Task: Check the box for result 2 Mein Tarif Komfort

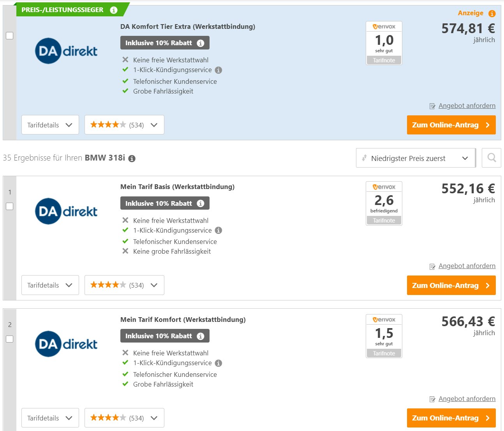Action: click(10, 339)
